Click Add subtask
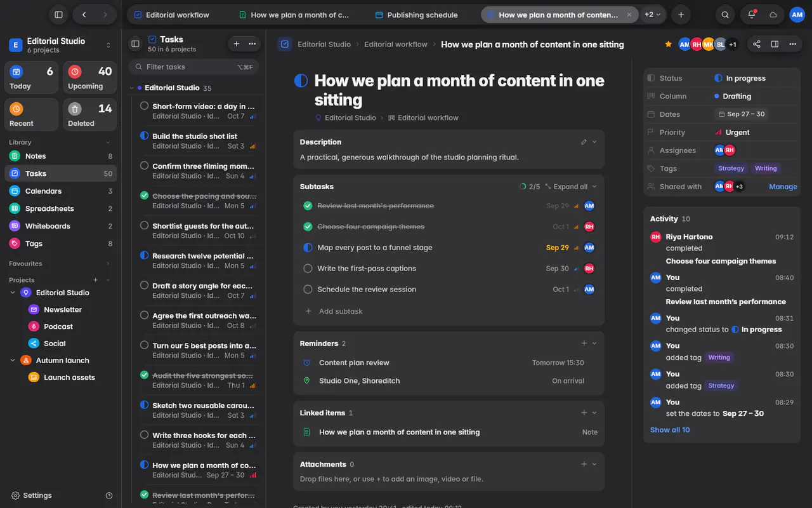The height and width of the screenshot is (508, 812). (341, 311)
